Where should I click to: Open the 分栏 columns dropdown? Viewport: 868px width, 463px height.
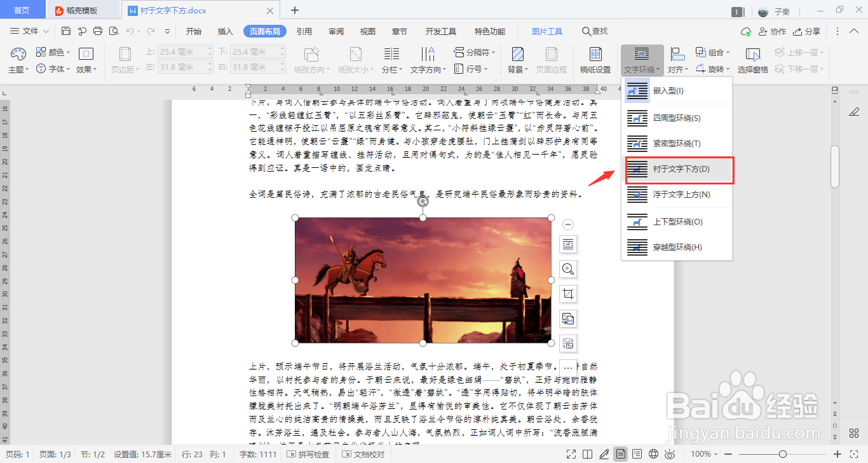(x=391, y=60)
